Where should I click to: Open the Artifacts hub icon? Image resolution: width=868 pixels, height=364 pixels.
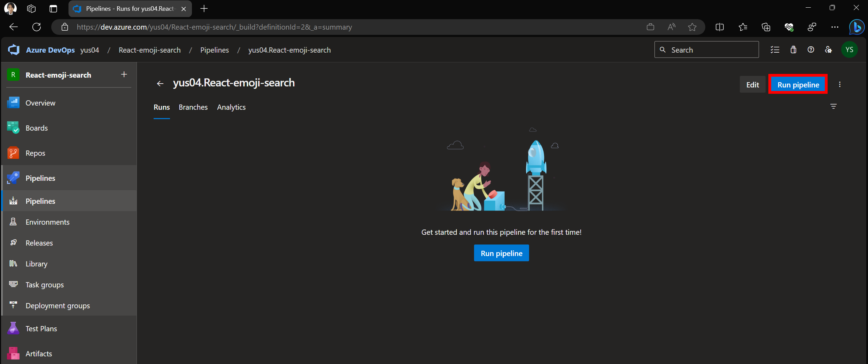click(13, 354)
